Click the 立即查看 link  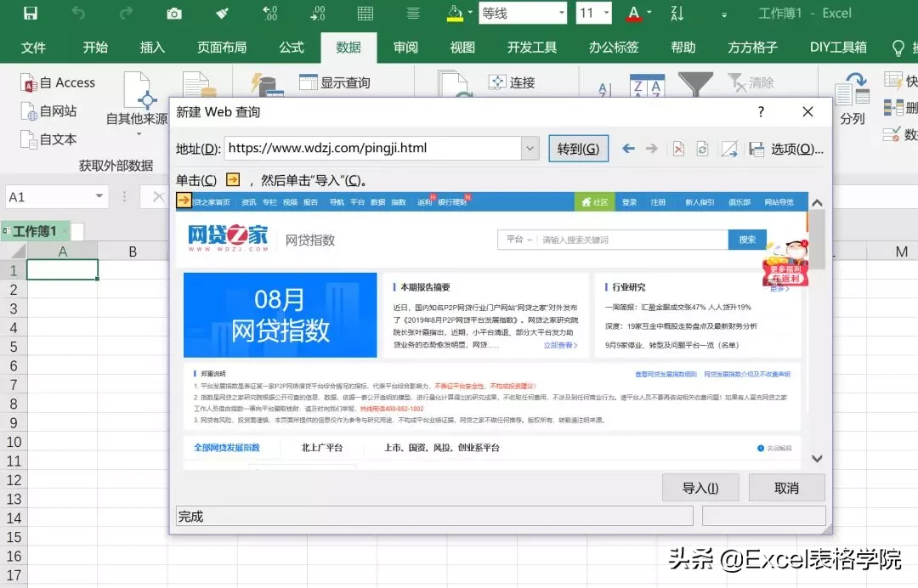point(560,345)
